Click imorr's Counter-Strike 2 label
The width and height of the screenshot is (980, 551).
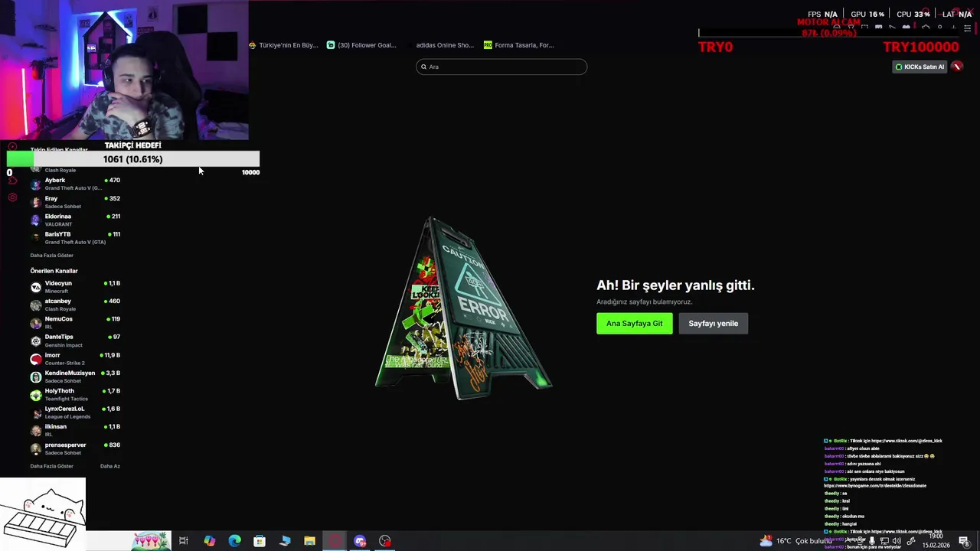pyautogui.click(x=64, y=363)
